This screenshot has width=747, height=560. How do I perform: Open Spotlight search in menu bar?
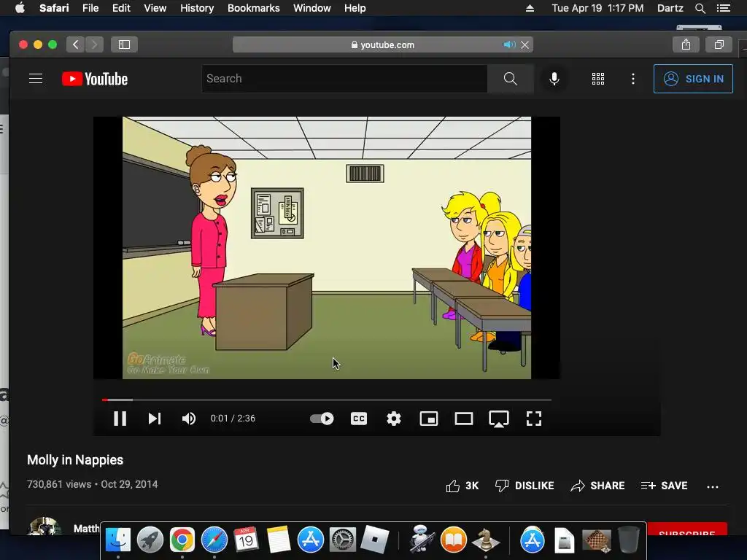pyautogui.click(x=700, y=8)
